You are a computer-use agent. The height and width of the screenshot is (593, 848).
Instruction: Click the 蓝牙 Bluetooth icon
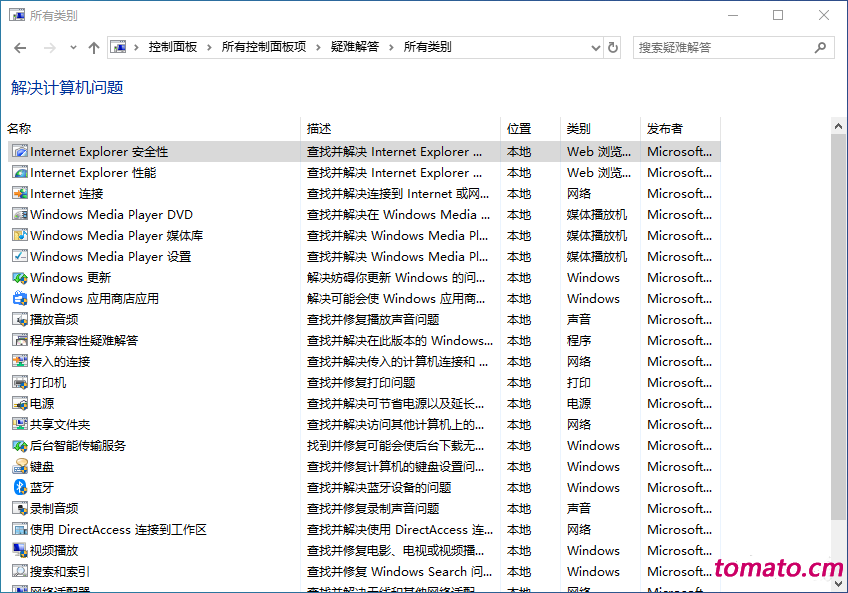click(x=20, y=487)
